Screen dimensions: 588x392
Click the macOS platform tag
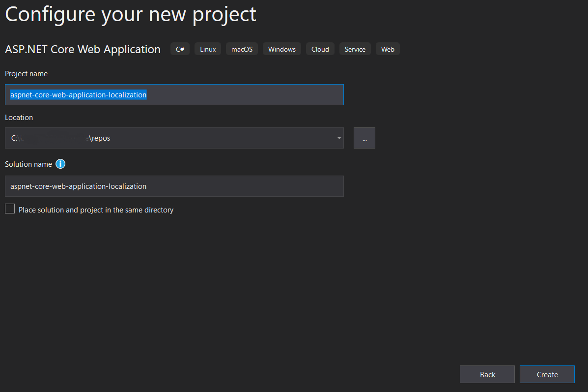click(x=241, y=49)
